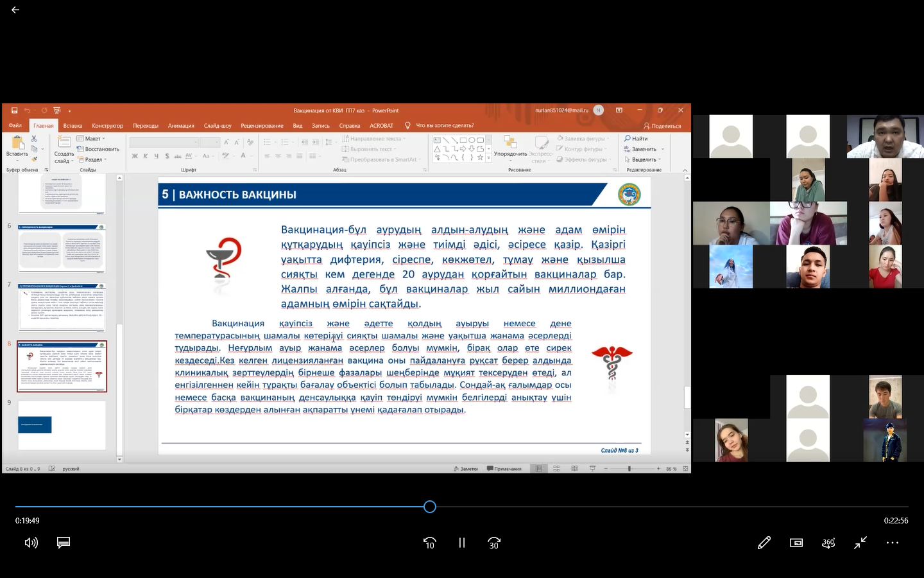Screen dimensions: 924x578
Task: Toggle the Примечания comments pane
Action: pos(504,469)
